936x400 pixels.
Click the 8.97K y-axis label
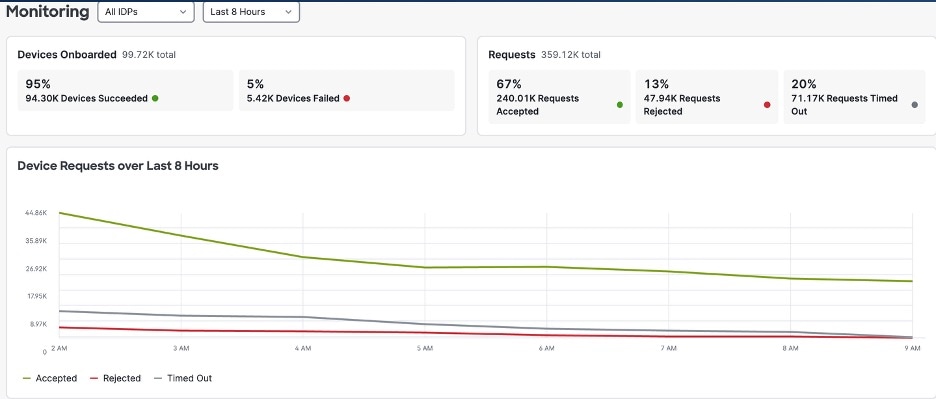coord(37,324)
